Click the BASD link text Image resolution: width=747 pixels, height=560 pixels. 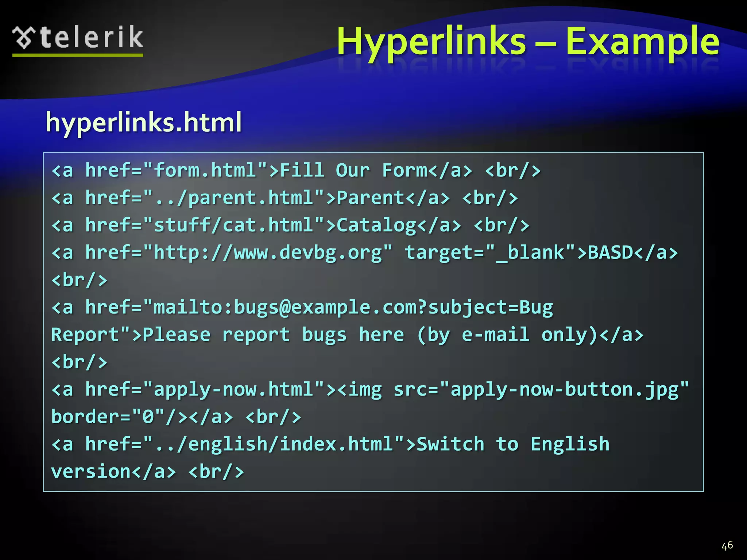point(610,252)
